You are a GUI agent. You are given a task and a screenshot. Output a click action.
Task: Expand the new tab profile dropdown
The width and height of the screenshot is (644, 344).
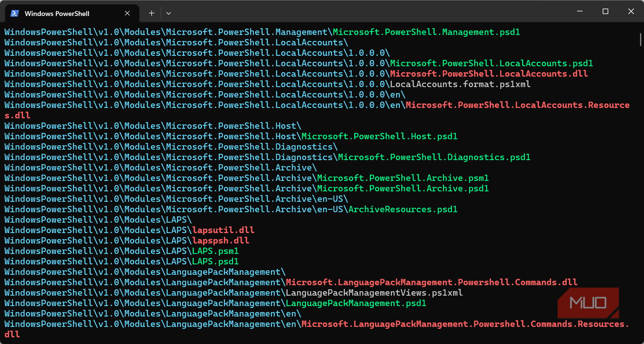pos(169,13)
